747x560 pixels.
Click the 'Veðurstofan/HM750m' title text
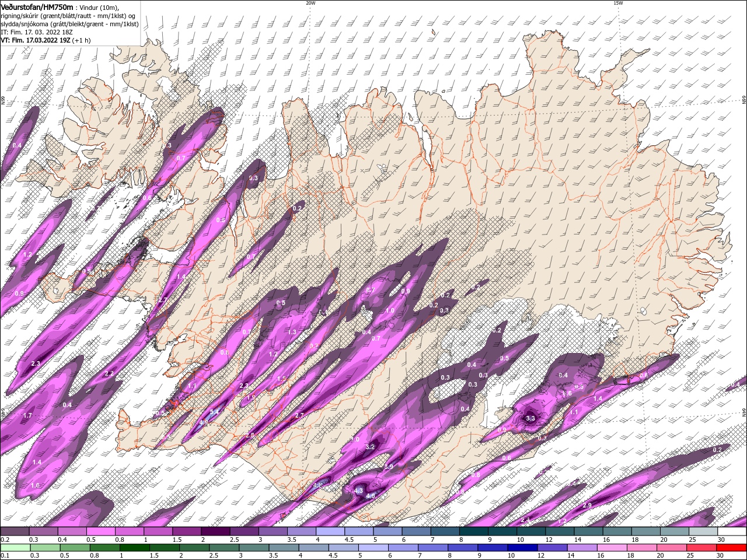(x=37, y=6)
